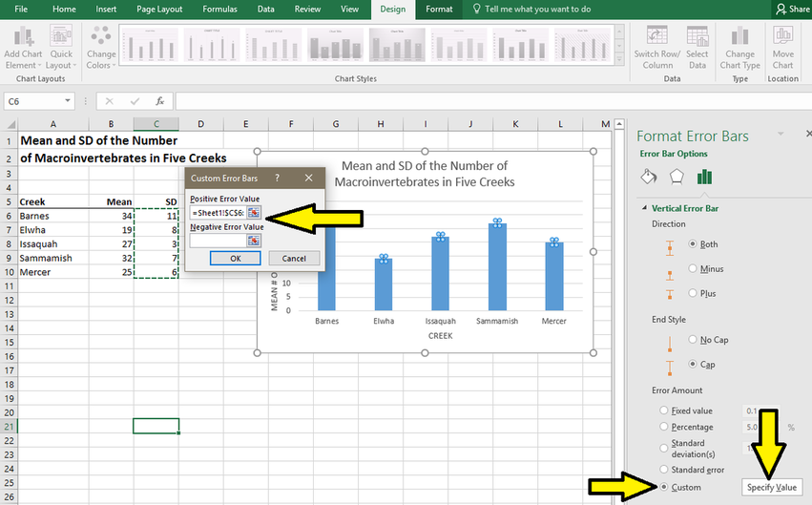This screenshot has height=505, width=812.
Task: Open the Quick Layout tool
Action: pyautogui.click(x=60, y=40)
